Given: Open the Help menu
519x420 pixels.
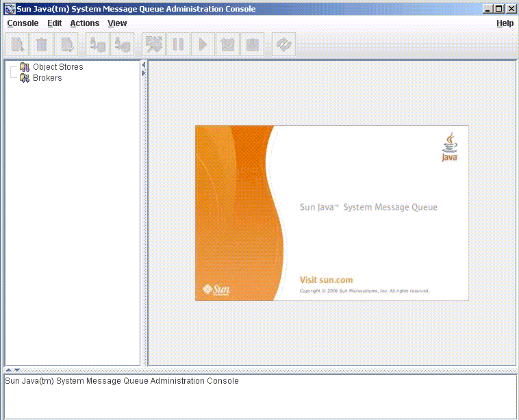Looking at the screenshot, I should click(x=505, y=23).
